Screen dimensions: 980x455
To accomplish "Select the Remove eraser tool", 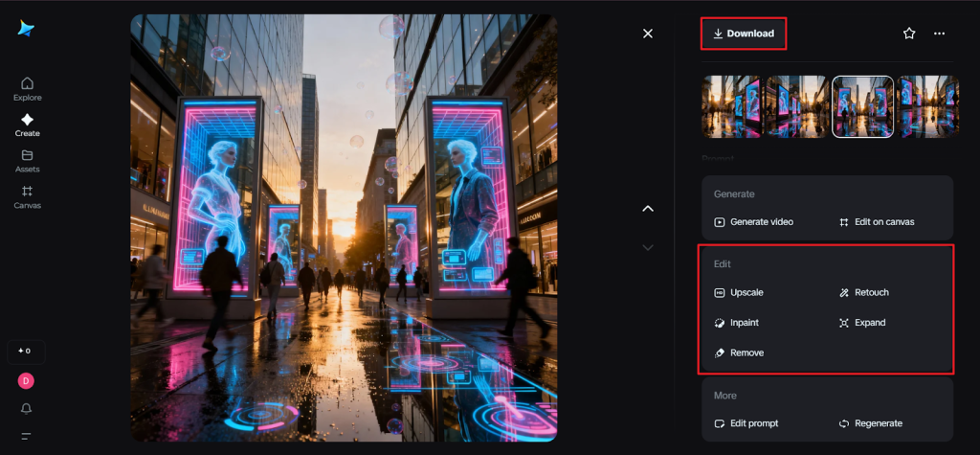I will [x=738, y=353].
